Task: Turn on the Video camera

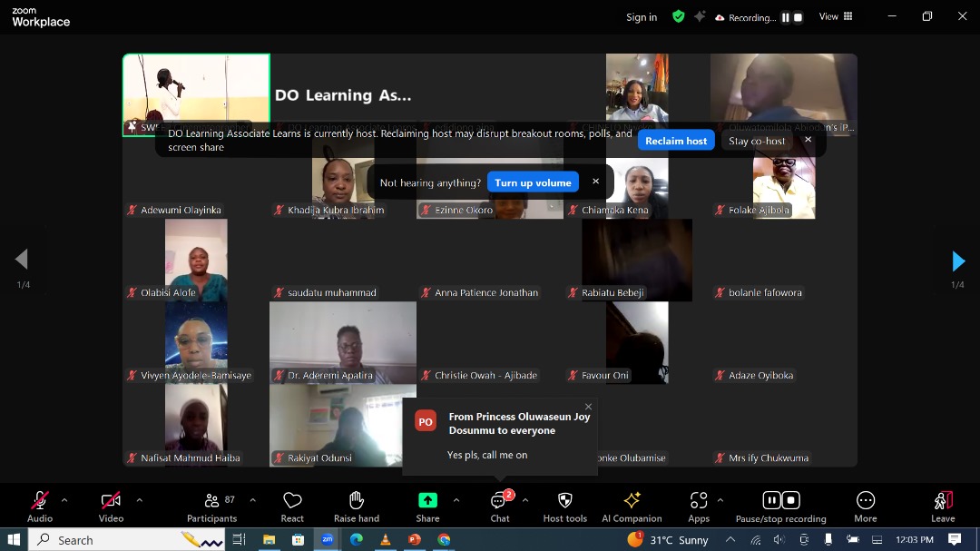Action: point(111,501)
